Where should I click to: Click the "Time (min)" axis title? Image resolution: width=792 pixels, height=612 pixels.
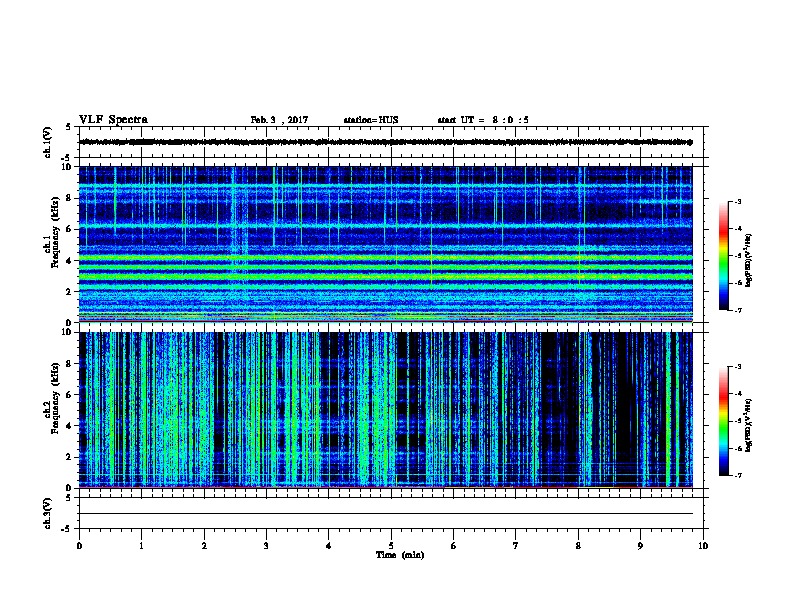click(400, 555)
